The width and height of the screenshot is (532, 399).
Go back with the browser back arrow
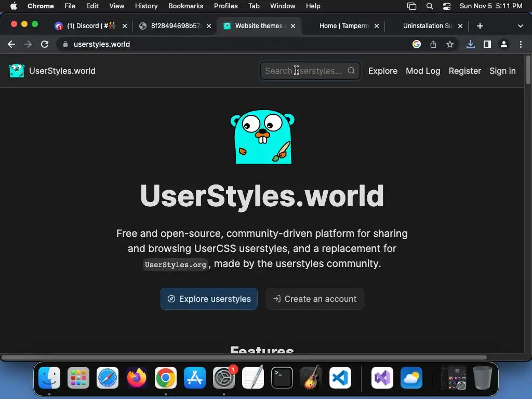click(x=11, y=44)
